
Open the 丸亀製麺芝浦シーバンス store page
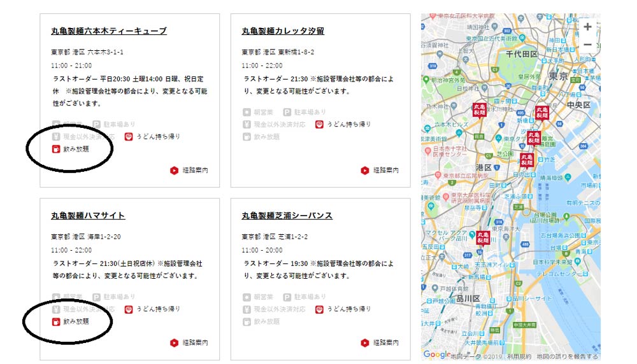click(x=287, y=216)
